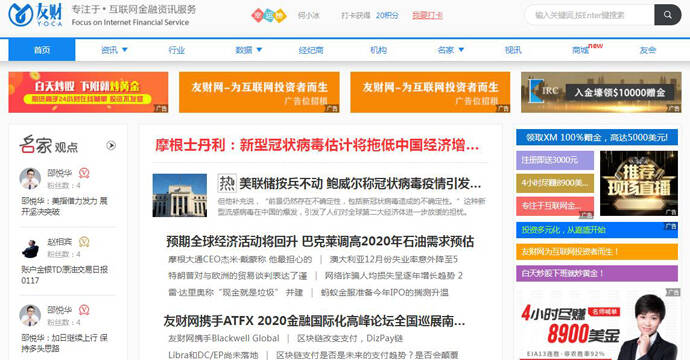Open headline 友财网携手ATFX 2020金融国际化高峰论坛
Screen dimensions: 690x360
(314, 321)
